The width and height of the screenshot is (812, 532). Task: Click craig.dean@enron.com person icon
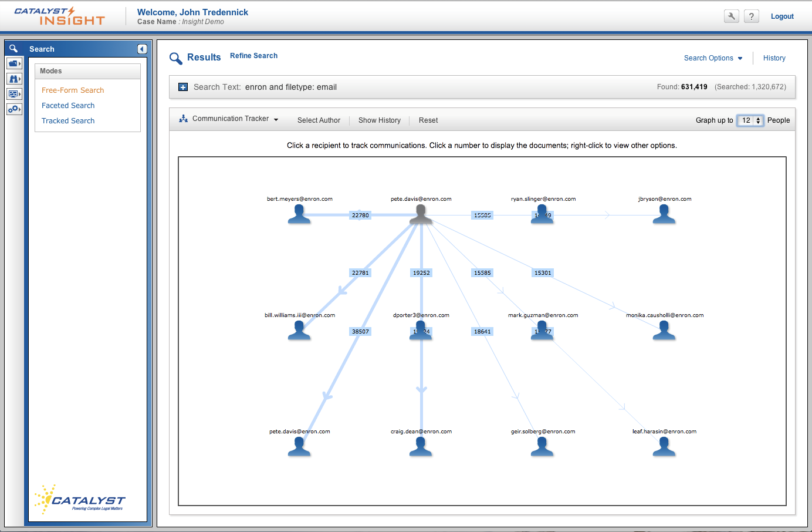click(x=421, y=447)
